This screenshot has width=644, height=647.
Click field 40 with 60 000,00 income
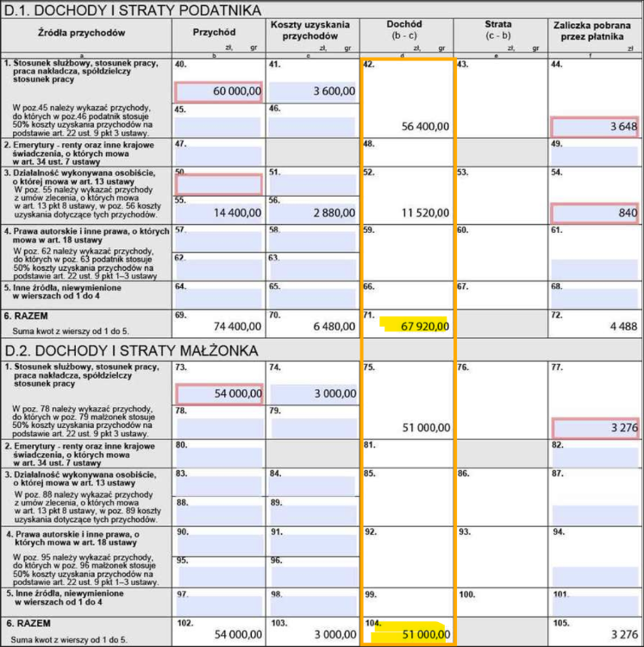(x=218, y=91)
